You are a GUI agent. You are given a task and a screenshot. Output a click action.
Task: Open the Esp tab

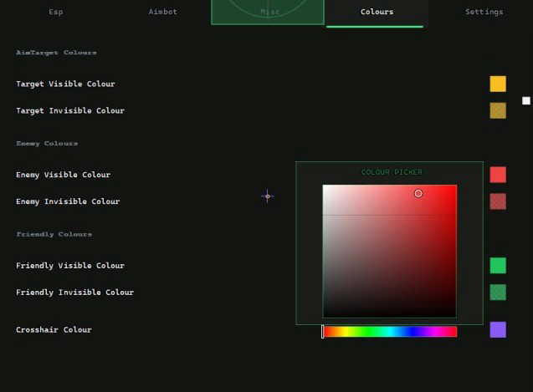tap(56, 12)
